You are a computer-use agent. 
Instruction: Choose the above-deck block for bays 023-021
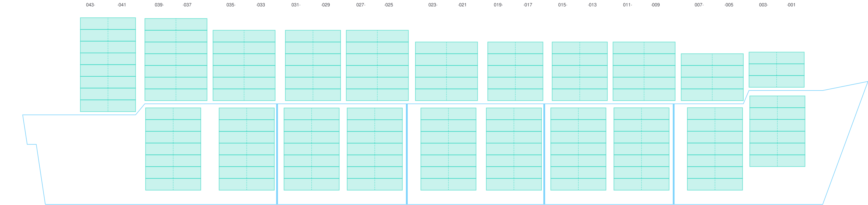[x=446, y=71]
